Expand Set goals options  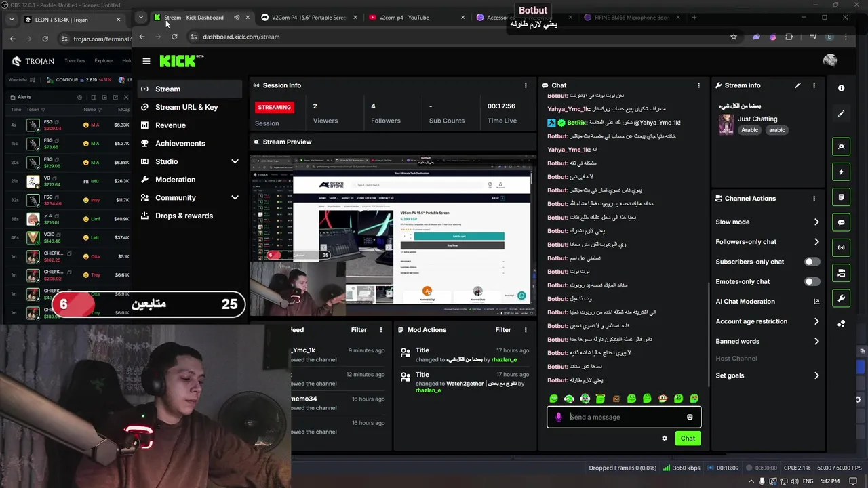tap(816, 375)
